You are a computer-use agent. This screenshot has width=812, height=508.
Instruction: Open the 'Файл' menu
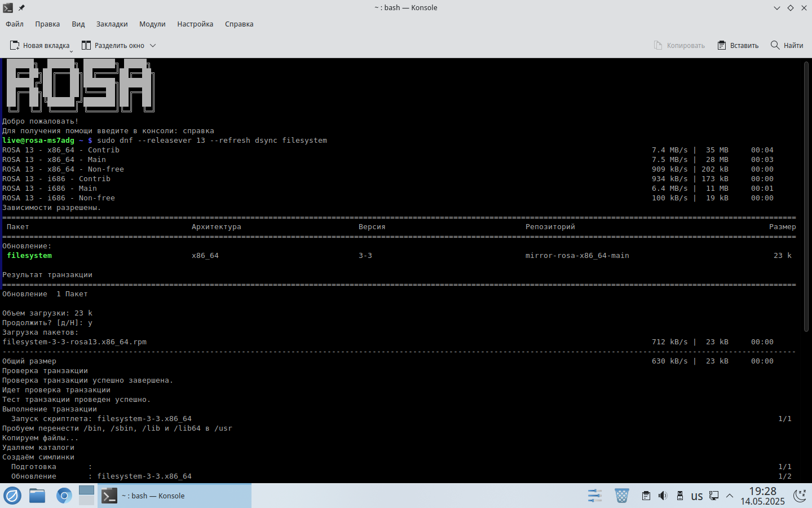click(15, 24)
